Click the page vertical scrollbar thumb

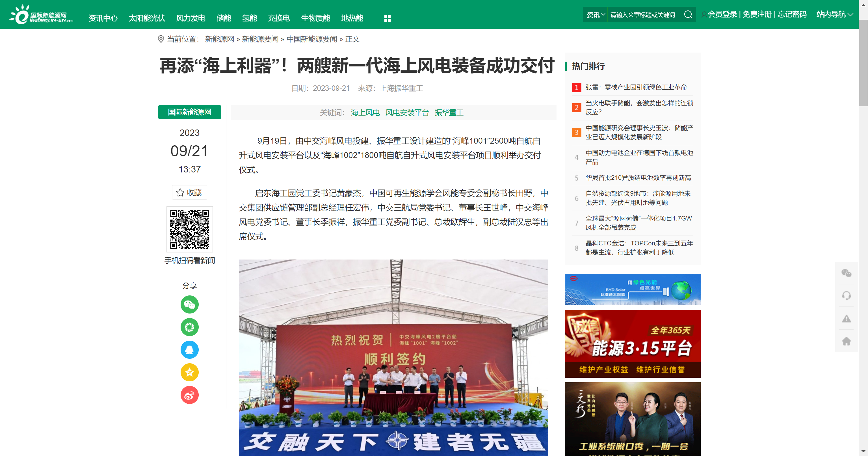(x=863, y=62)
